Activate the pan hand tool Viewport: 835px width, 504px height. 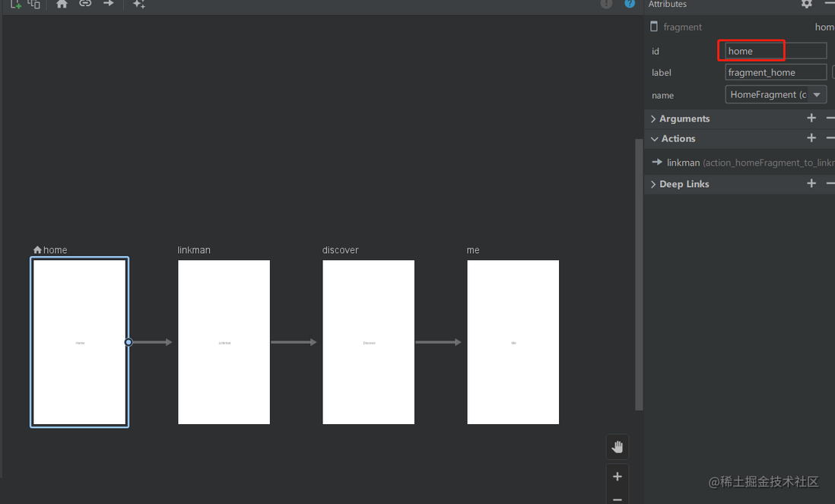618,447
